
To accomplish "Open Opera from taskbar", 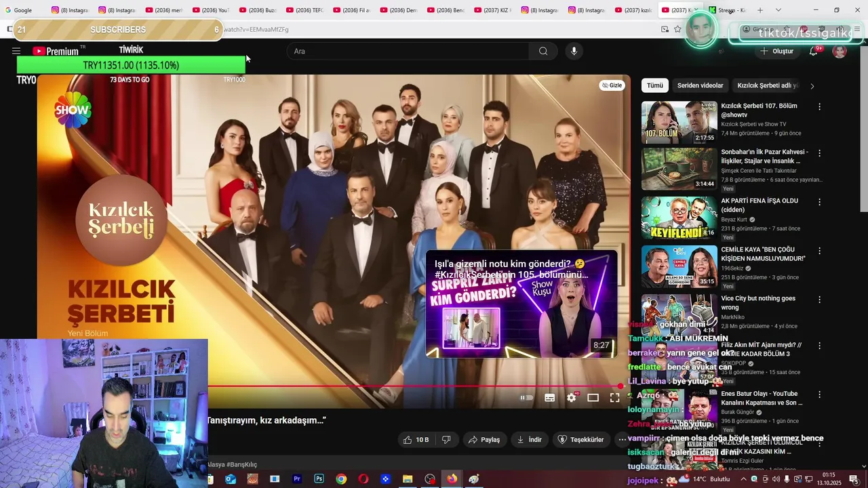I will coord(363,479).
